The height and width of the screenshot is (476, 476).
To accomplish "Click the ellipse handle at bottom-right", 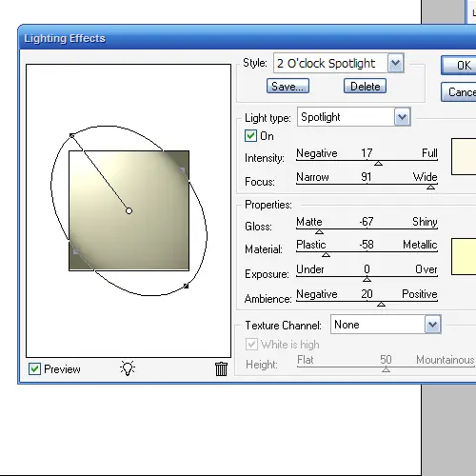I will (187, 287).
